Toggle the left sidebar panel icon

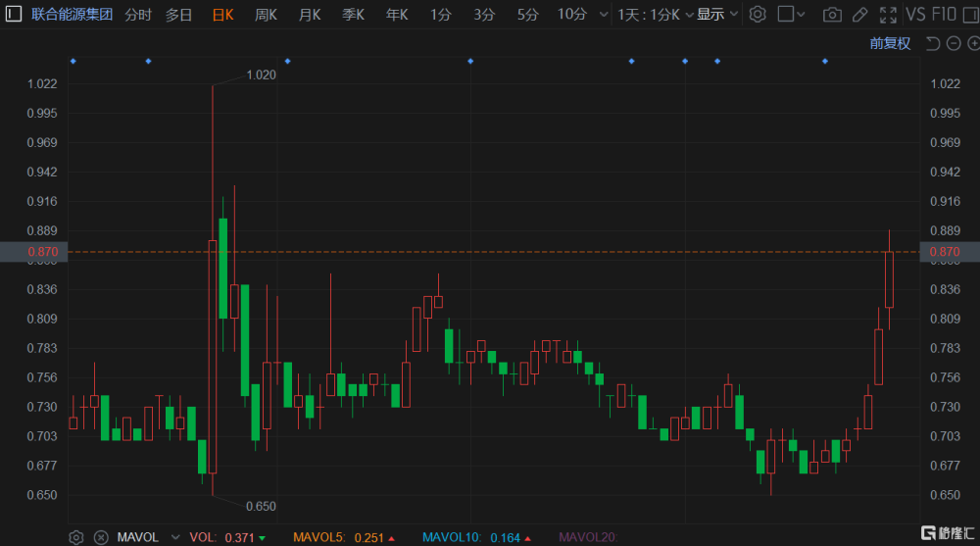(x=14, y=14)
